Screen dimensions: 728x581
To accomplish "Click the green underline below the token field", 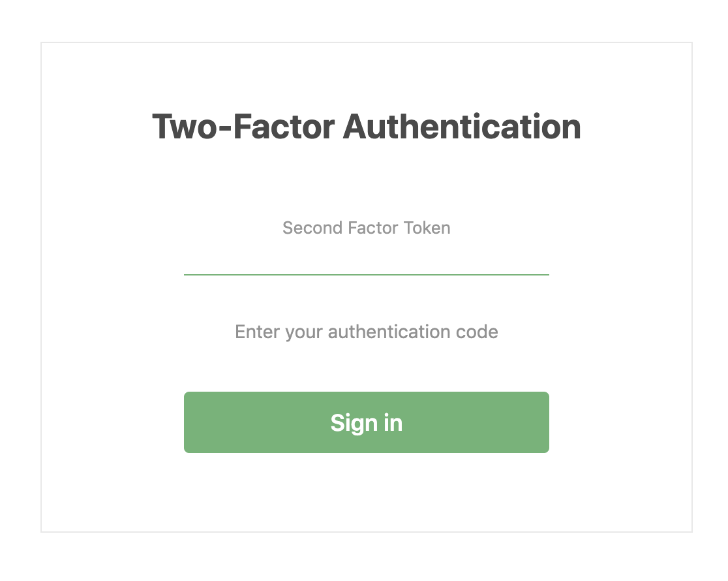I will pos(366,275).
